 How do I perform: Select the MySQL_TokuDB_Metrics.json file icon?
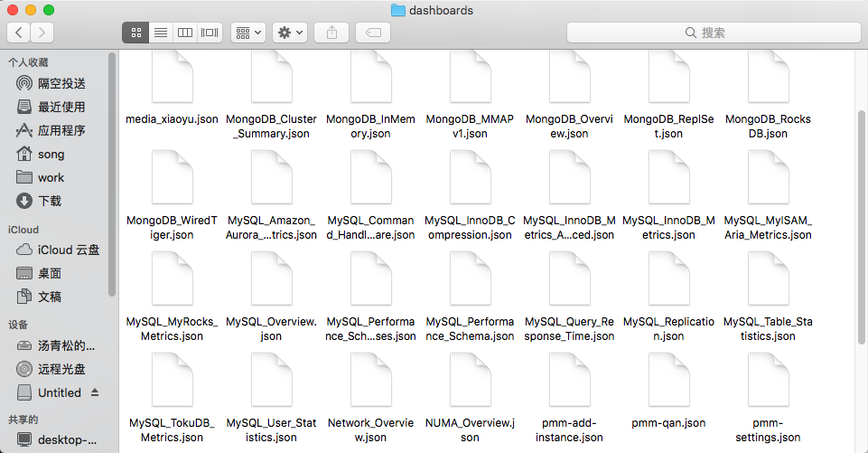173,380
